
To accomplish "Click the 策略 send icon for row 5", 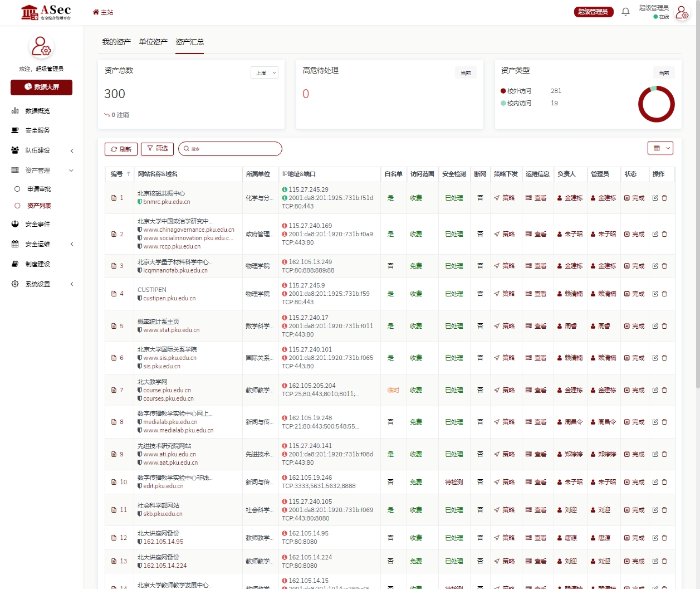I will click(504, 326).
